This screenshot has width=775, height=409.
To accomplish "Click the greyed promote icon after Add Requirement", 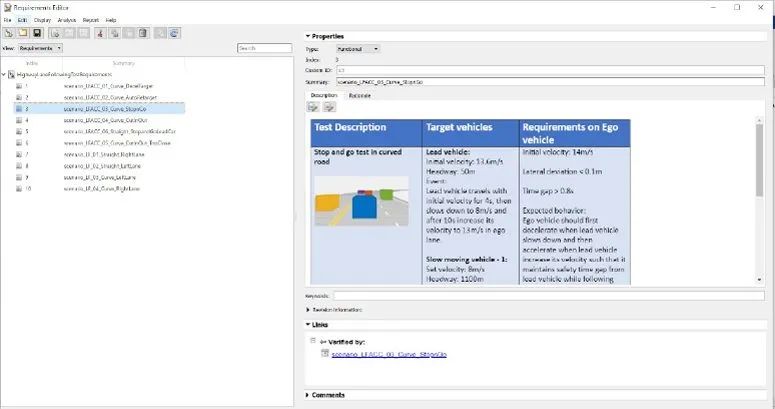I will click(x=69, y=33).
